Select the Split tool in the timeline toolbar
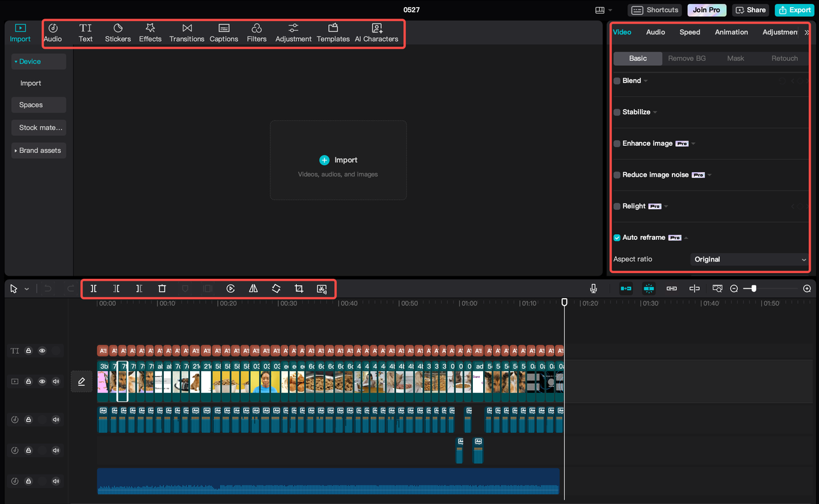Viewport: 819px width, 504px height. 93,288
